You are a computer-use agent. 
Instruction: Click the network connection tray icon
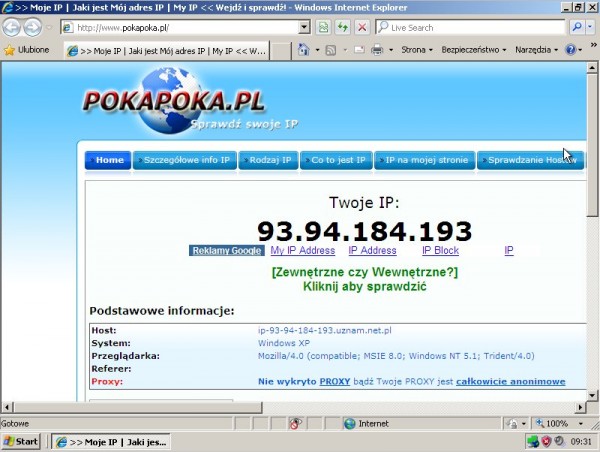pyautogui.click(x=533, y=442)
